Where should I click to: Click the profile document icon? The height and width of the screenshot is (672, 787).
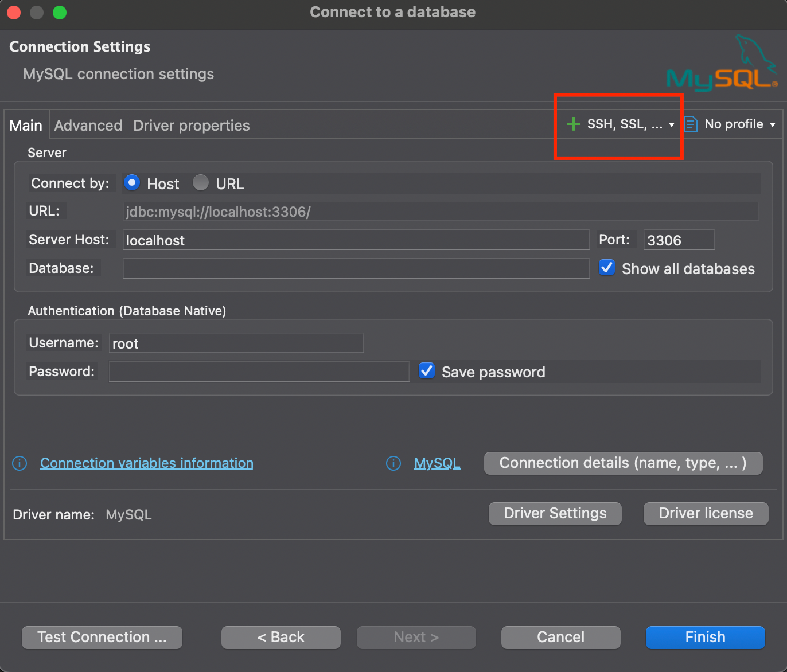coord(691,124)
